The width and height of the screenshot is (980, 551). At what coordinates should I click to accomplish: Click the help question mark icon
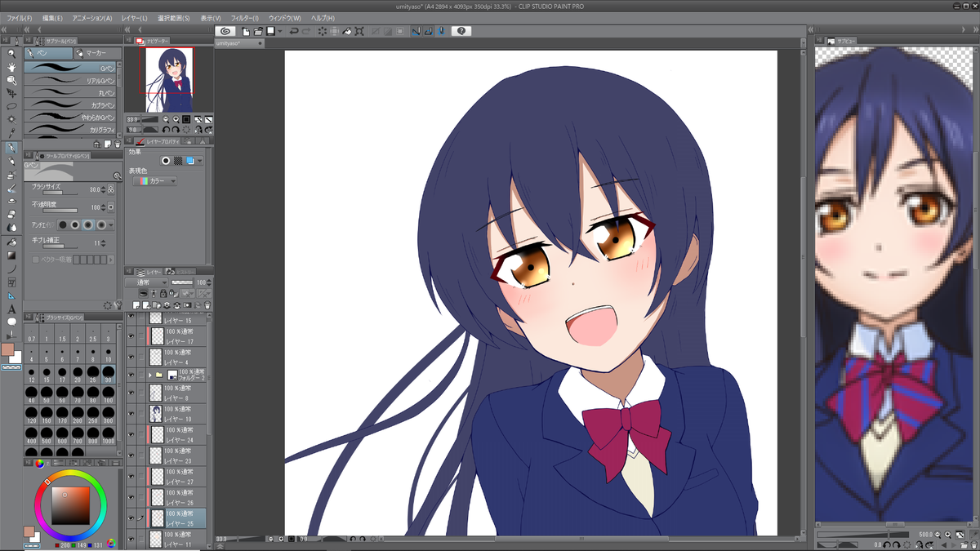pyautogui.click(x=461, y=31)
